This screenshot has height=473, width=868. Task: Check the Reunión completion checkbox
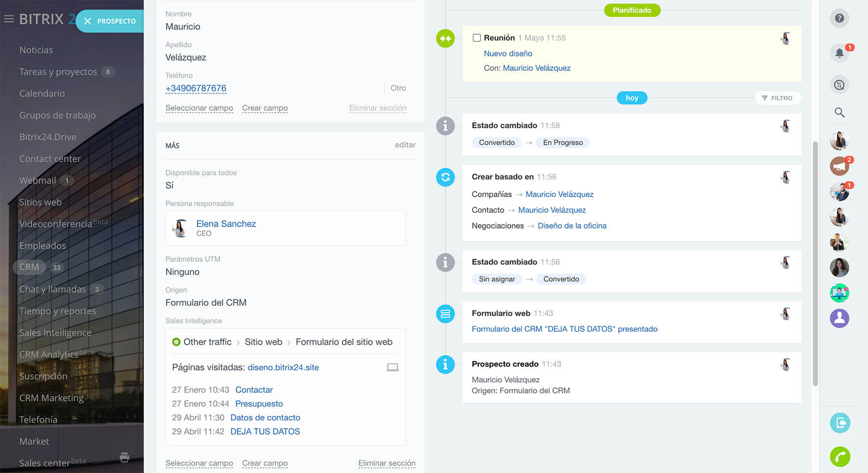coord(476,38)
